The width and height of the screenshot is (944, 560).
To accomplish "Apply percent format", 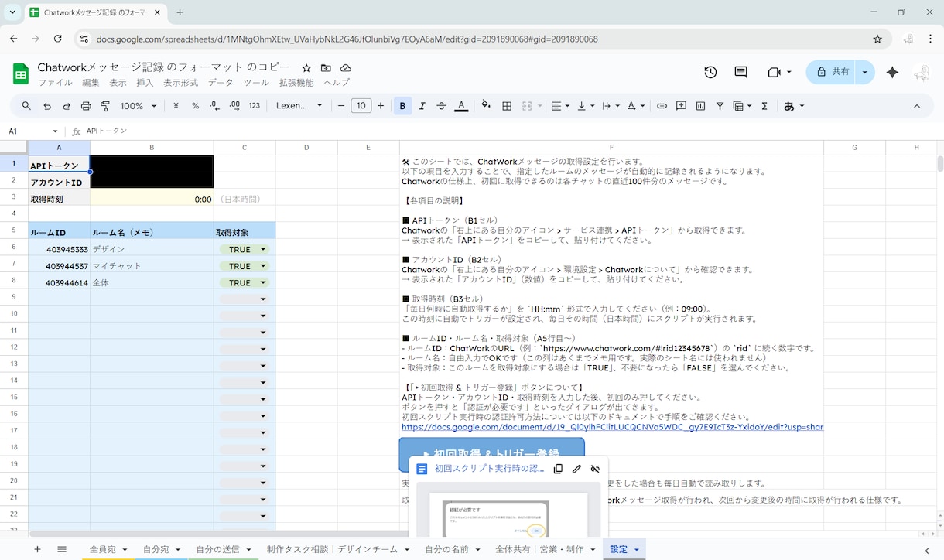I will pyautogui.click(x=195, y=106).
